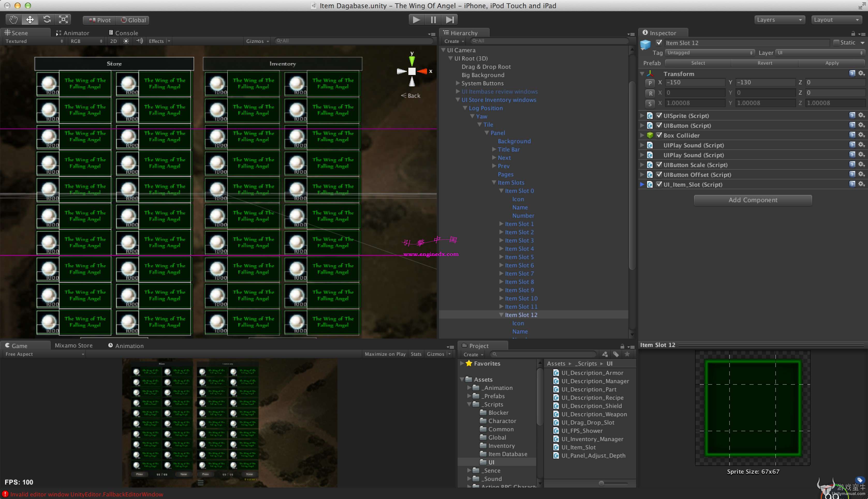The image size is (868, 499).
Task: Click Position X input field
Action: tap(695, 82)
